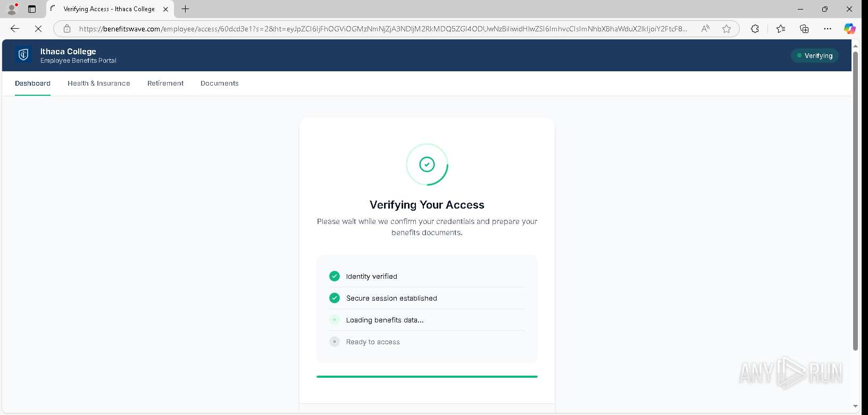
Task: View site information lock icon
Action: point(67,29)
